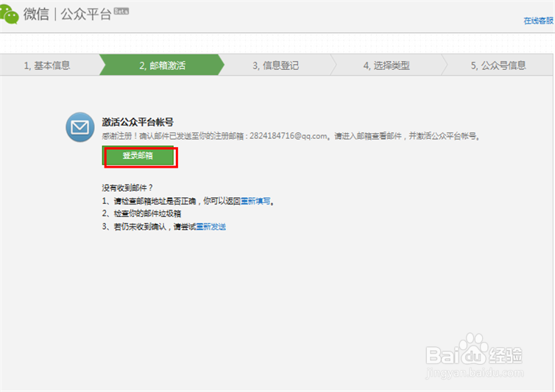
Task: Click the 微信 | 公众平台 title text
Action: [67, 15]
